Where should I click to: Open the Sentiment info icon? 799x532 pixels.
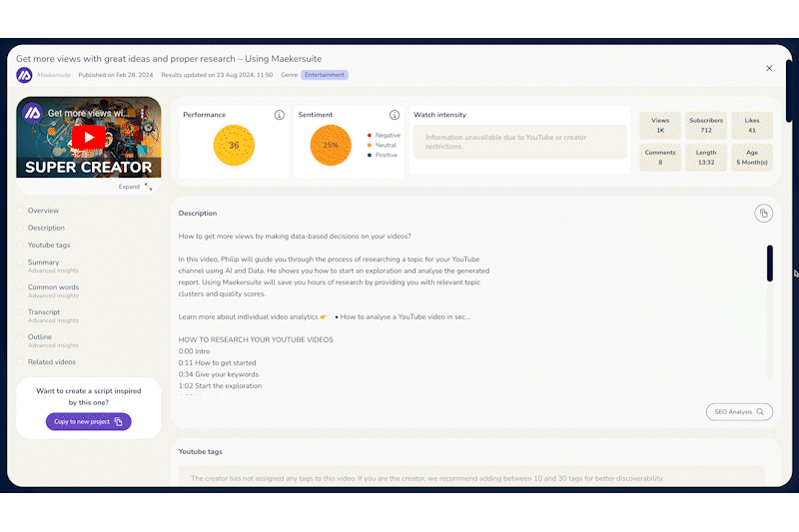coord(395,115)
